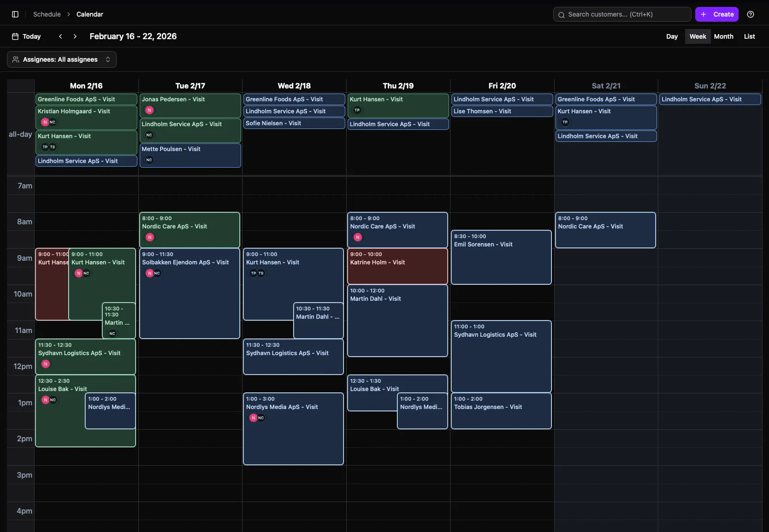769x532 pixels.
Task: Click NC avatar on Mette Poulsen visit
Action: (x=149, y=160)
